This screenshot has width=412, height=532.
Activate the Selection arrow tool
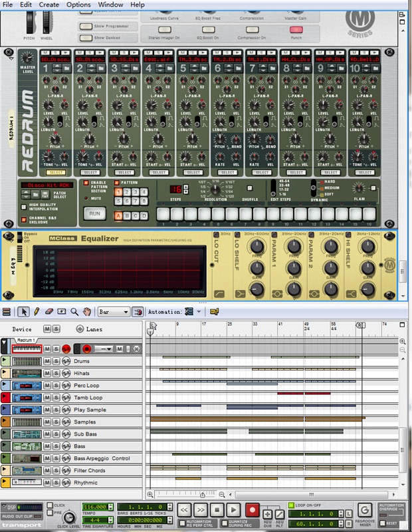(24, 311)
